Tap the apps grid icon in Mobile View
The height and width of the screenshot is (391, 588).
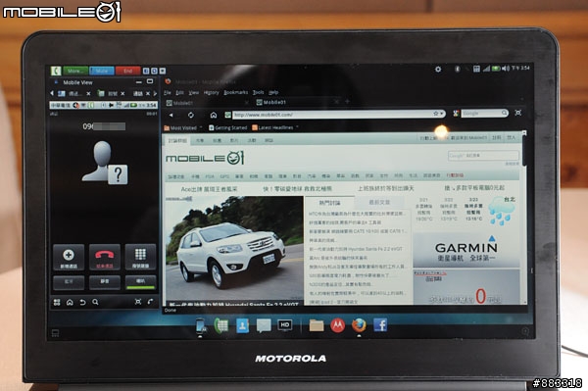point(57,302)
